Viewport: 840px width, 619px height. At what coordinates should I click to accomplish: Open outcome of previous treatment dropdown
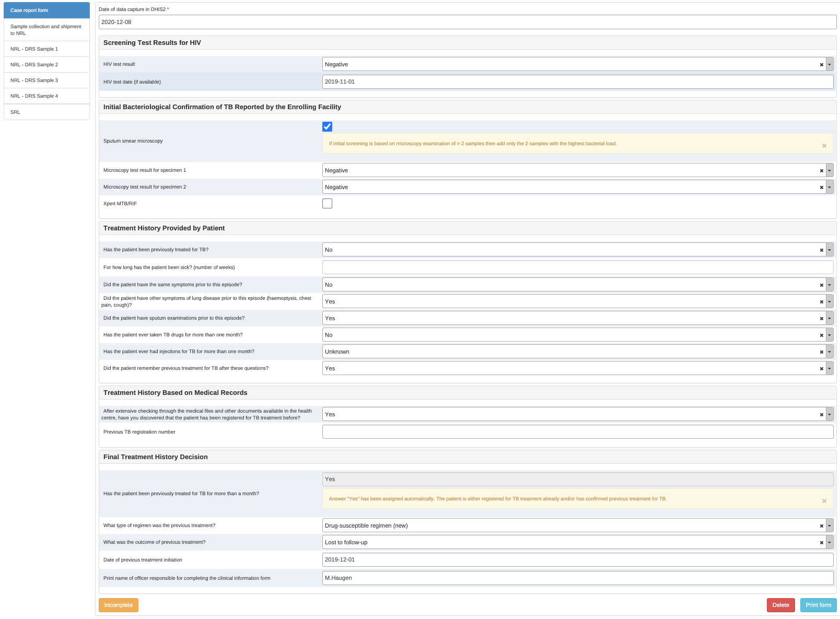830,542
